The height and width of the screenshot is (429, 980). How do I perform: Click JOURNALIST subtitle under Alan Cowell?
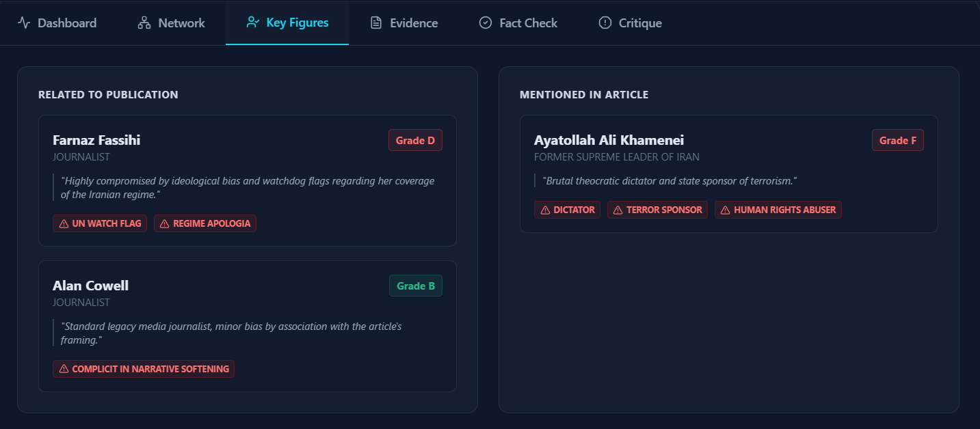[x=81, y=303]
